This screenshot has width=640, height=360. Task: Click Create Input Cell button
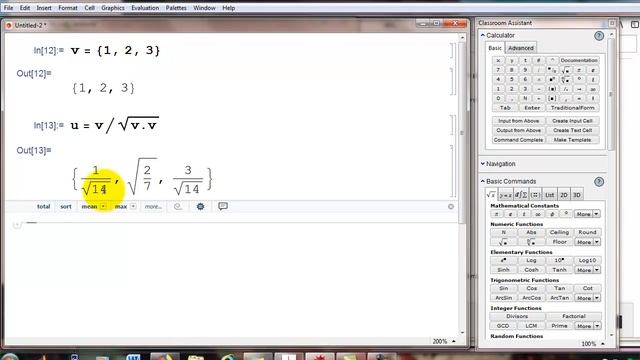coord(572,121)
